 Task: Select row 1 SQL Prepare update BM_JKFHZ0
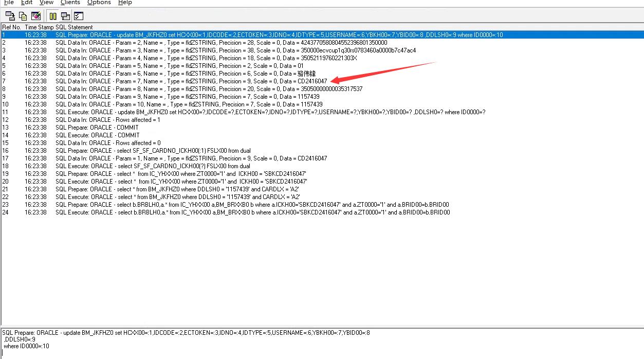pyautogui.click(x=322, y=35)
